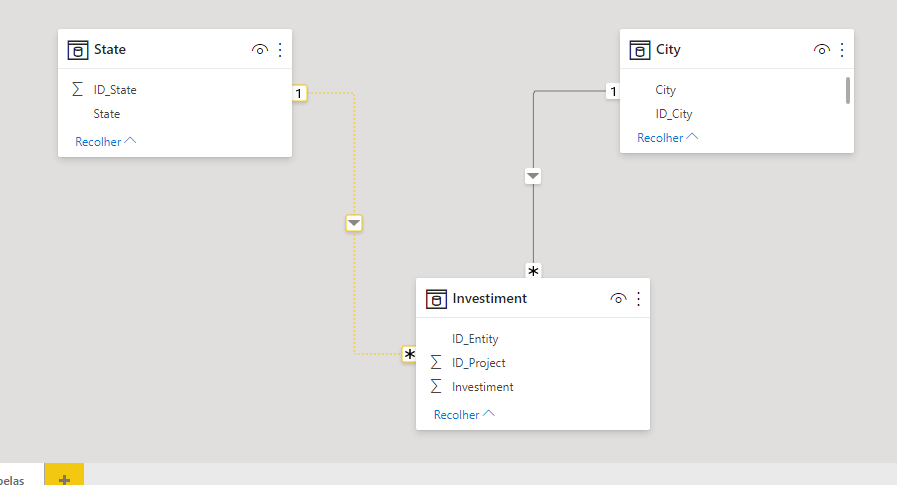
Task: Toggle visibility of Investiment table
Action: [618, 299]
